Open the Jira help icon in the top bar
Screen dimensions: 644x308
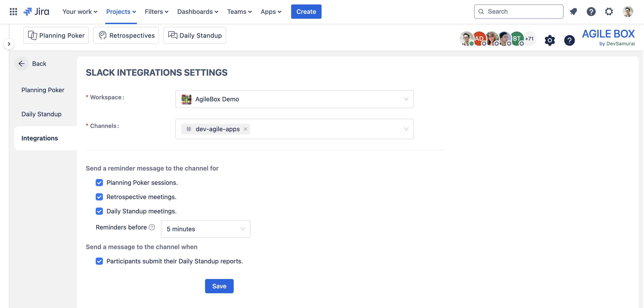coord(591,11)
